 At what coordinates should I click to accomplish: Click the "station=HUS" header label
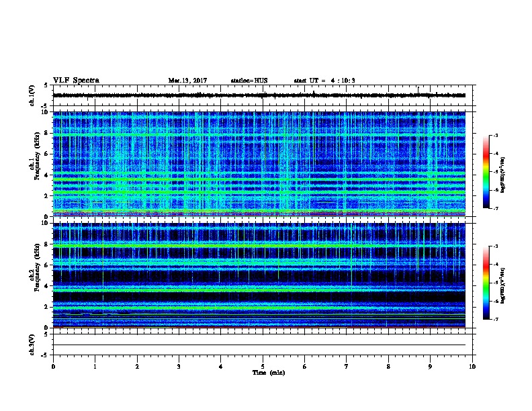249,81
